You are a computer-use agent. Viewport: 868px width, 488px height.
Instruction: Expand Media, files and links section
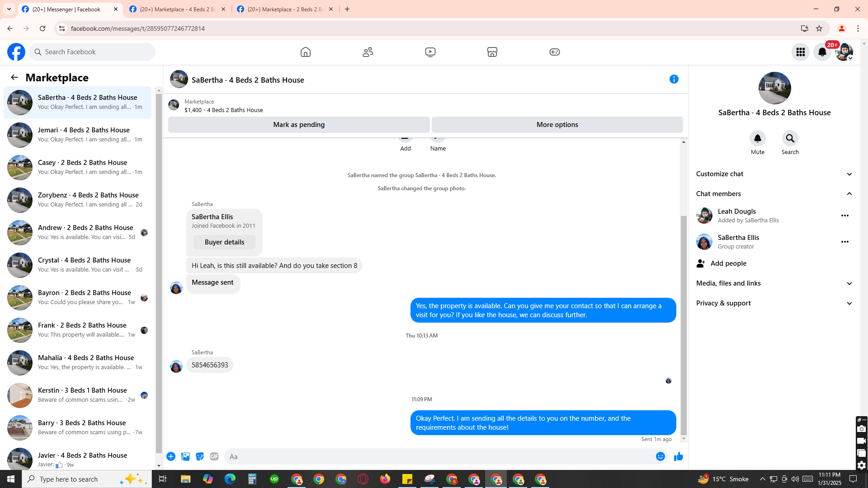[x=774, y=283]
